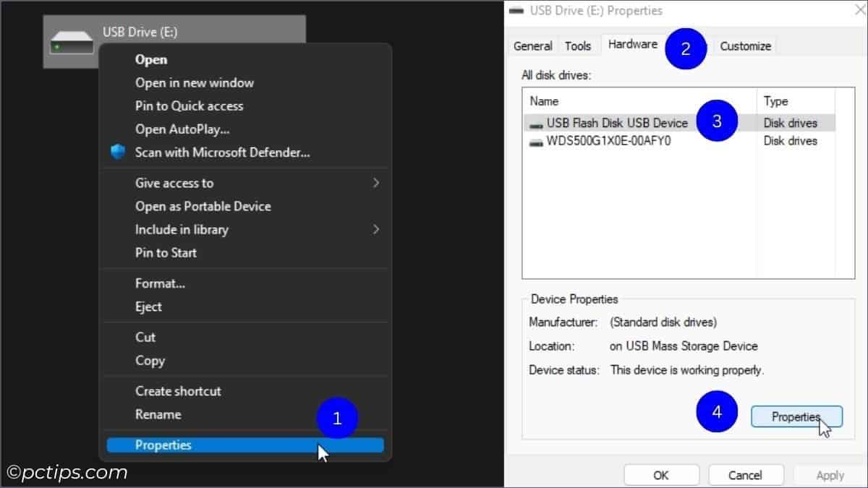The width and height of the screenshot is (868, 488).
Task: Click Disk drives type of WDS500G1X0E
Action: pos(791,141)
